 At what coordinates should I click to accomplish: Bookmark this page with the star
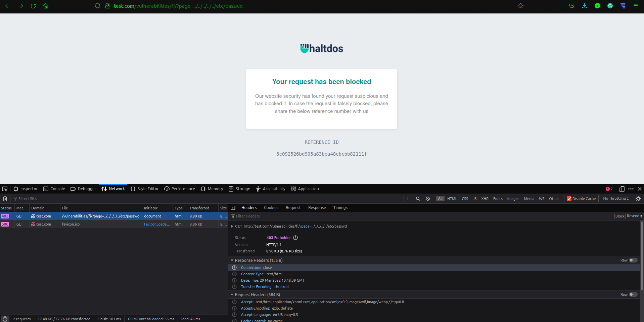point(520,6)
